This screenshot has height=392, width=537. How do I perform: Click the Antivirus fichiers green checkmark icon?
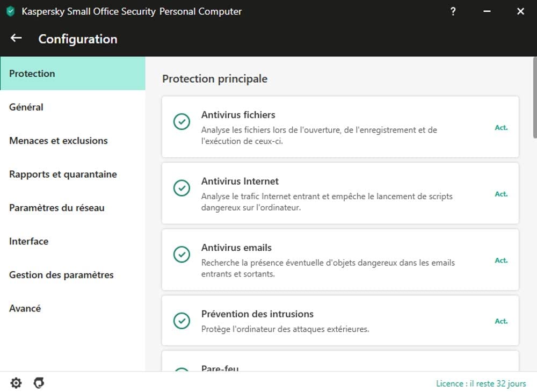tap(182, 121)
